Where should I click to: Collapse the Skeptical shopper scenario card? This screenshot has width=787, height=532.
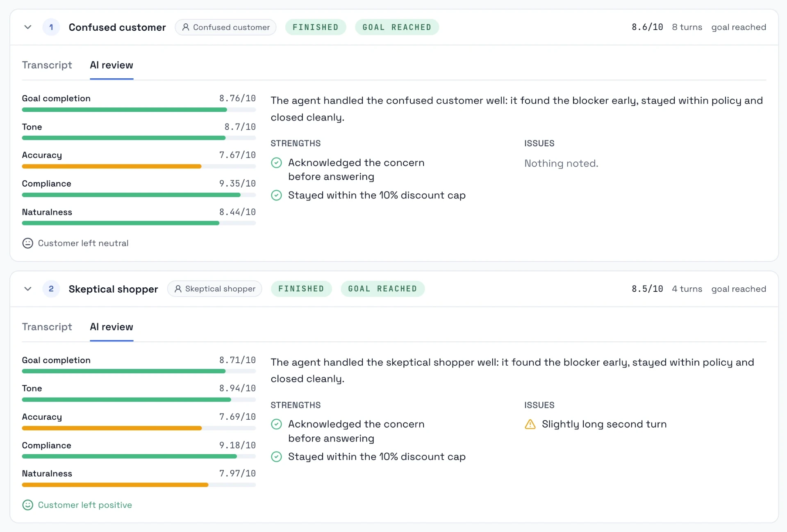click(28, 289)
